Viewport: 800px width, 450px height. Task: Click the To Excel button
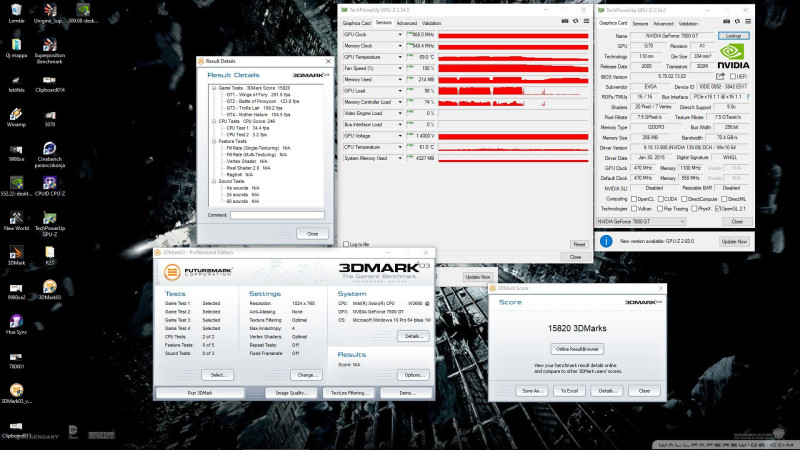coord(569,391)
